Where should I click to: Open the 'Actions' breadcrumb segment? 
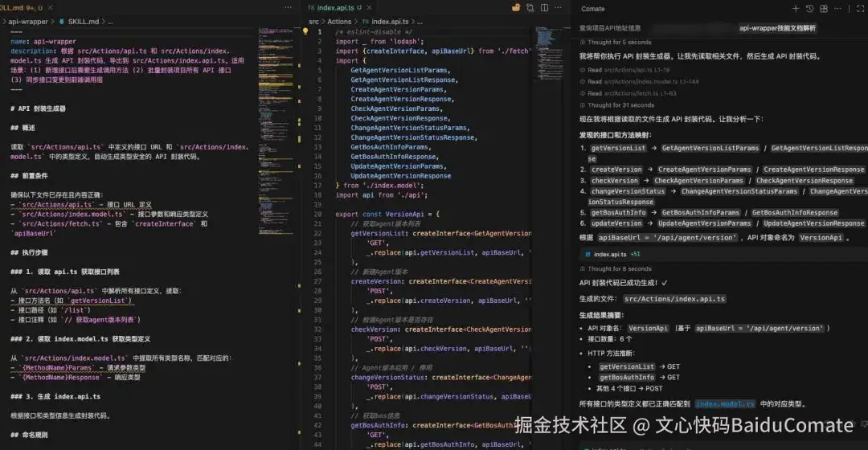[x=339, y=22]
